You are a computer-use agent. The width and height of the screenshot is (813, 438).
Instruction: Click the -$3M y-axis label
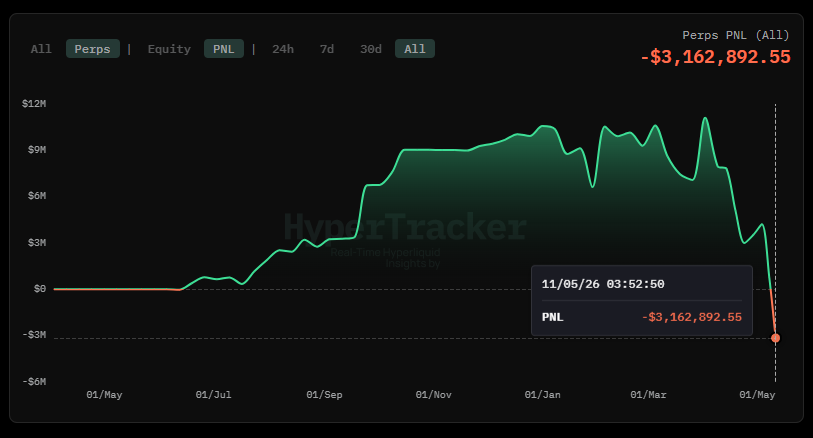pos(34,335)
